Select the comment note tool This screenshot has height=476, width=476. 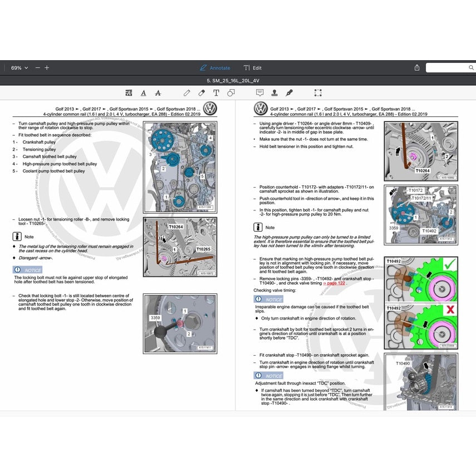tap(259, 93)
